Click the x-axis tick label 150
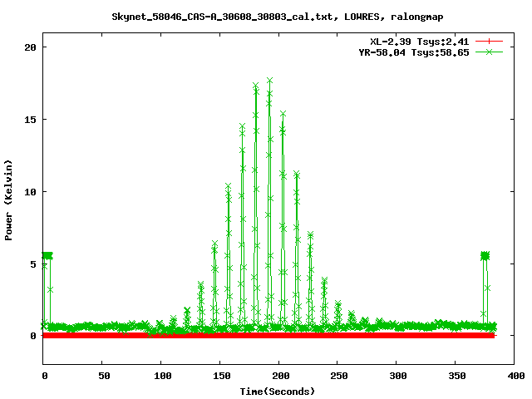 222,376
